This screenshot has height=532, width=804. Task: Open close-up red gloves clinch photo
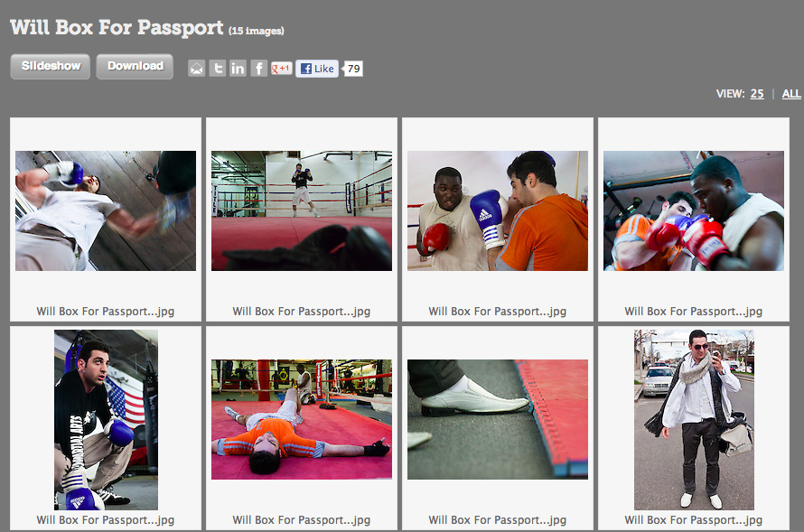[x=693, y=210]
